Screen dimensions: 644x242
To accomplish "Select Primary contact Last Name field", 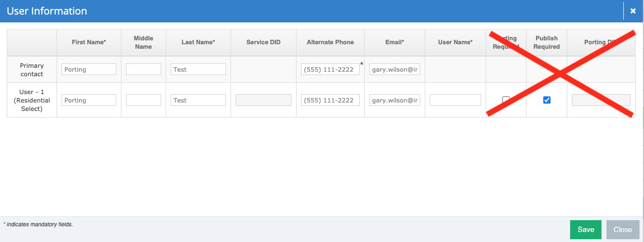I will (x=198, y=69).
